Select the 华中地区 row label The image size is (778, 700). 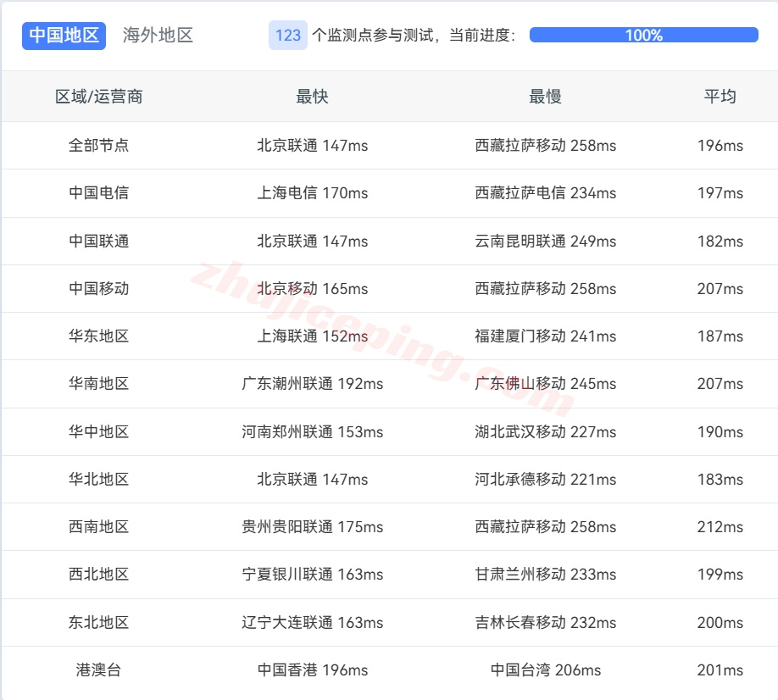click(99, 432)
